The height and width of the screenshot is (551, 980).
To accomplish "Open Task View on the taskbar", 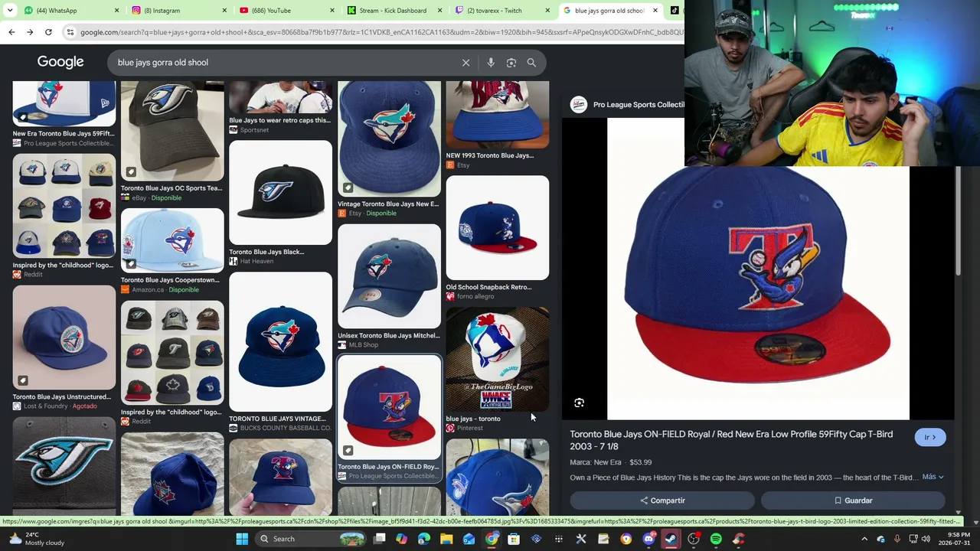I will pyautogui.click(x=380, y=539).
